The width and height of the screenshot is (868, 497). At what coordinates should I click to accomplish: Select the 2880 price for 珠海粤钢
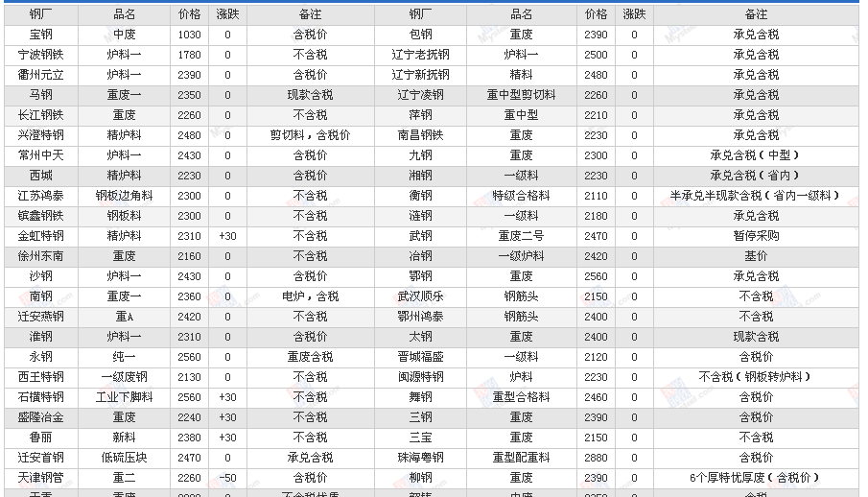596,458
